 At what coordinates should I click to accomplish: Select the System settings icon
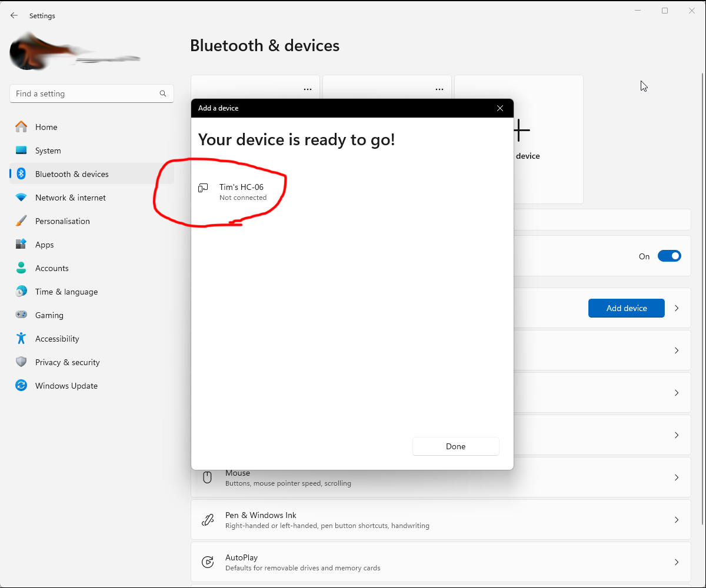coord(21,151)
